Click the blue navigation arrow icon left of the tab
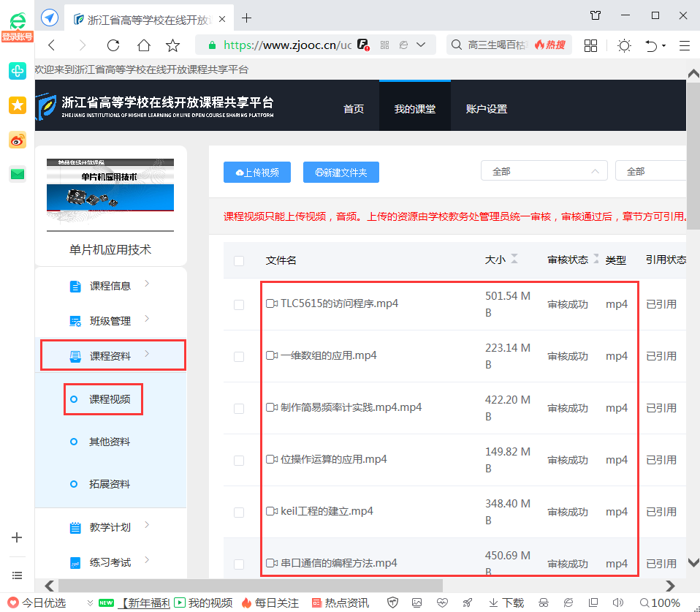Screen dimensions: 700x612 [50, 18]
